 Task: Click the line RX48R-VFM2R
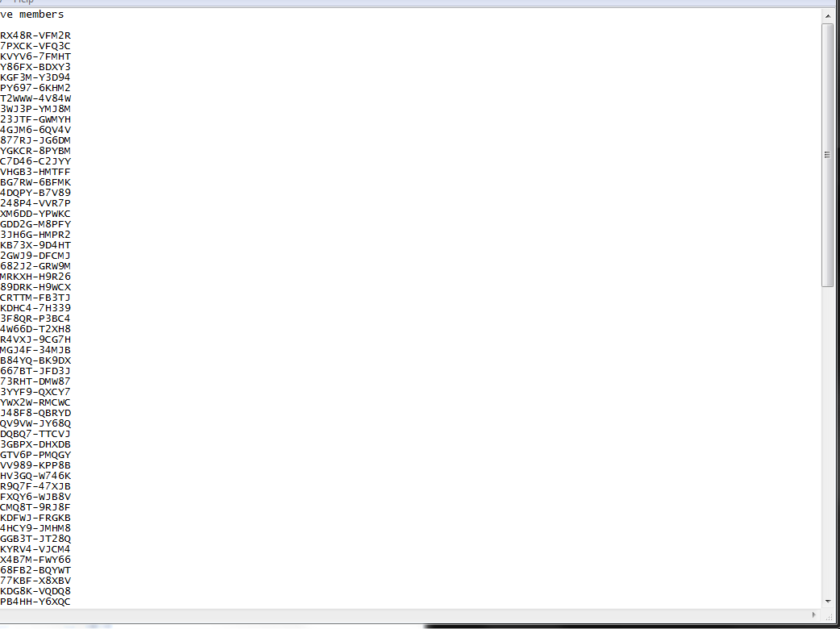[x=35, y=35]
